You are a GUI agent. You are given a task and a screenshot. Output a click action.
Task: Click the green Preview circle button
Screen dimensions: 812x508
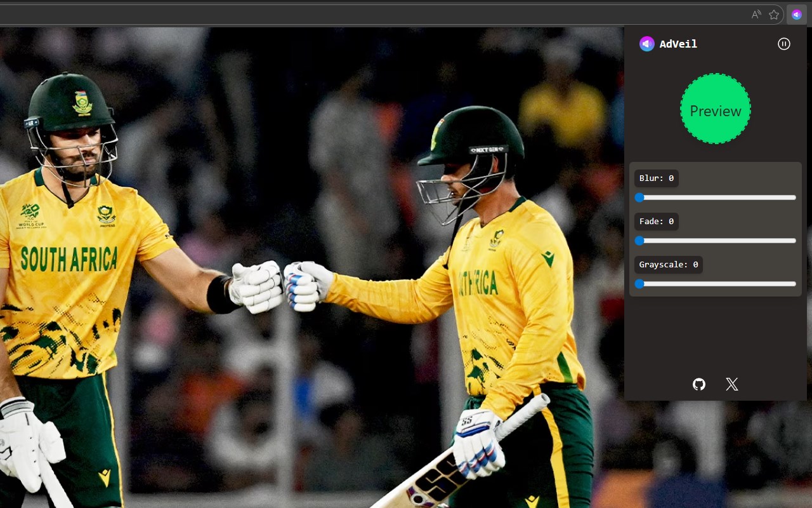[x=716, y=109]
